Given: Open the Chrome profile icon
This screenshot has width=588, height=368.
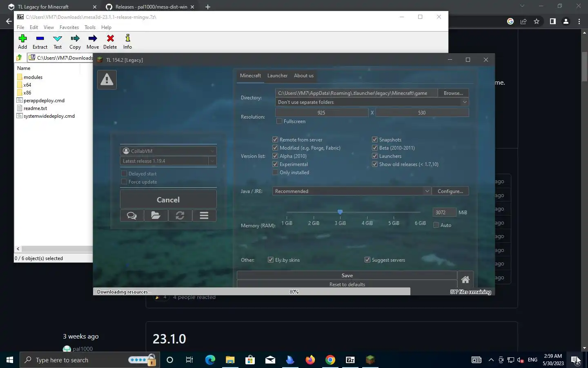Looking at the screenshot, I should click(566, 21).
